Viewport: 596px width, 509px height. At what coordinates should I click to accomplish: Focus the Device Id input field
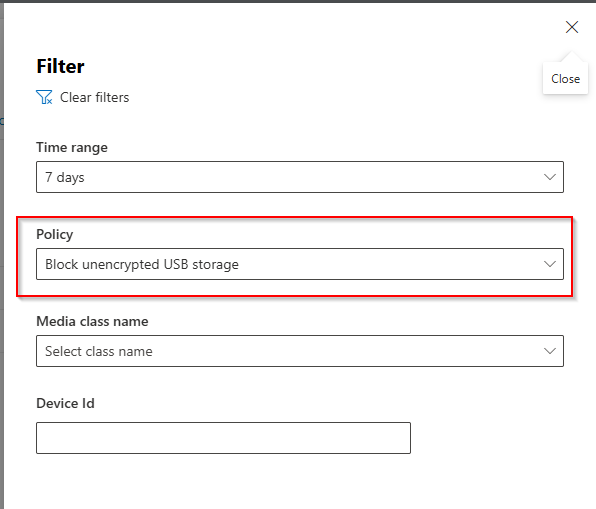(224, 438)
